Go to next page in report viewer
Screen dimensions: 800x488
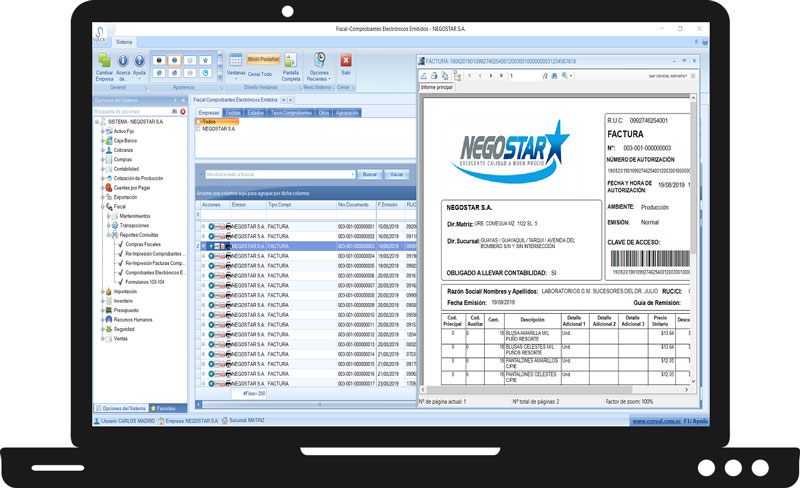pos(490,75)
